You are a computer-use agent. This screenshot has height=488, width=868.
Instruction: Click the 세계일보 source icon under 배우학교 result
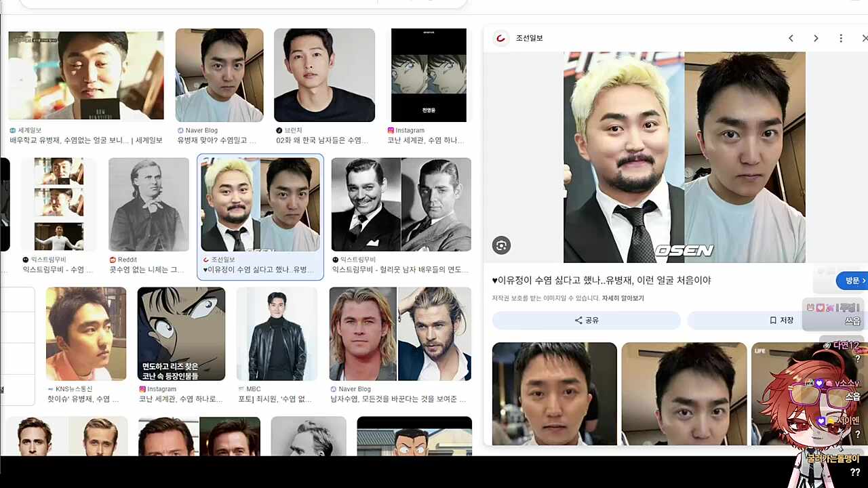pos(12,130)
